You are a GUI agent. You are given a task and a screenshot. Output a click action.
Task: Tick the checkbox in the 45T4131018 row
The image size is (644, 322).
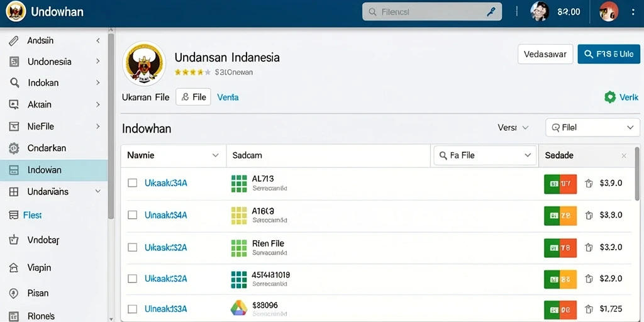click(132, 279)
